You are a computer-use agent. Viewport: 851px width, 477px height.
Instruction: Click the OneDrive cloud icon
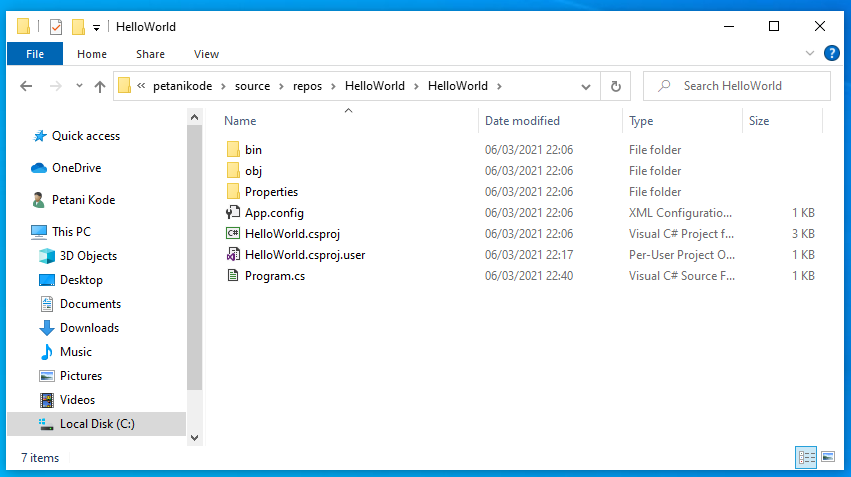39,168
